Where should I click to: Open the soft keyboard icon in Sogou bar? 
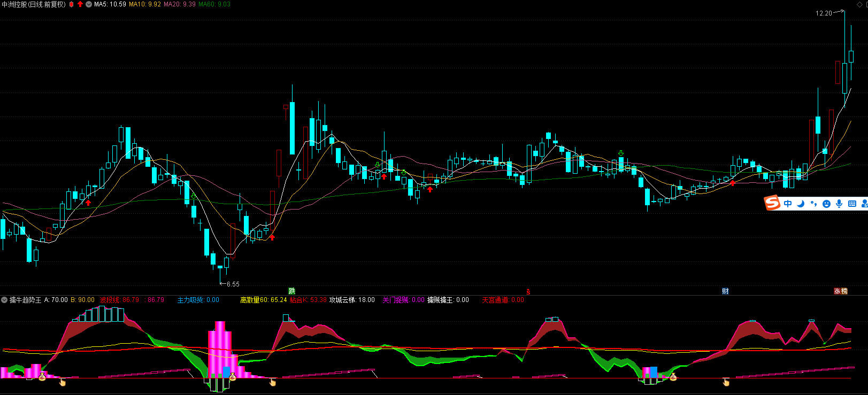click(x=852, y=204)
